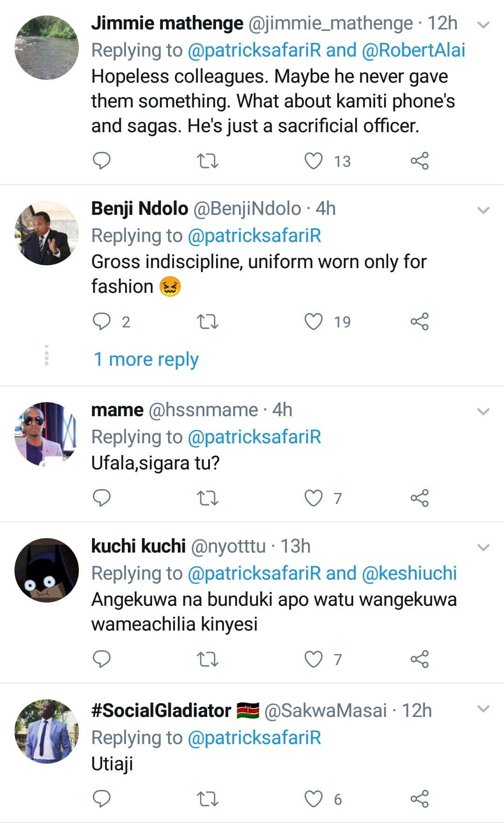Open kuchi kuchi's avatar
The image size is (504, 823).
tap(47, 570)
